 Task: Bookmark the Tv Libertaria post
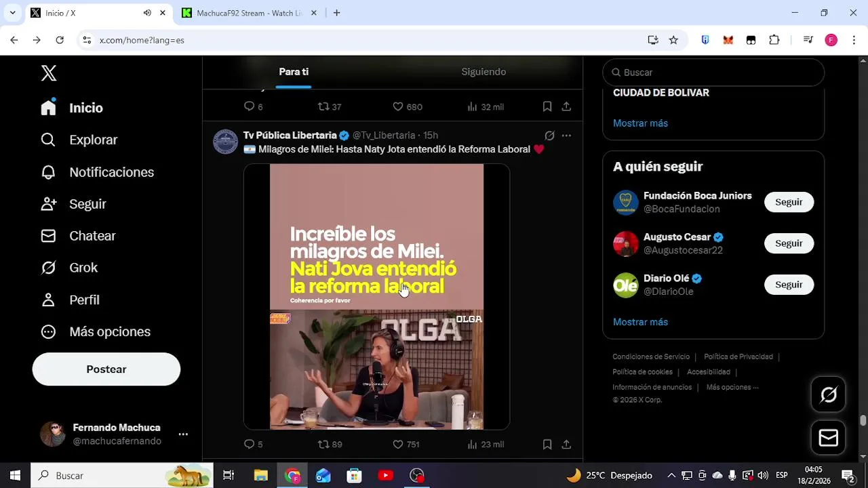coord(547,445)
